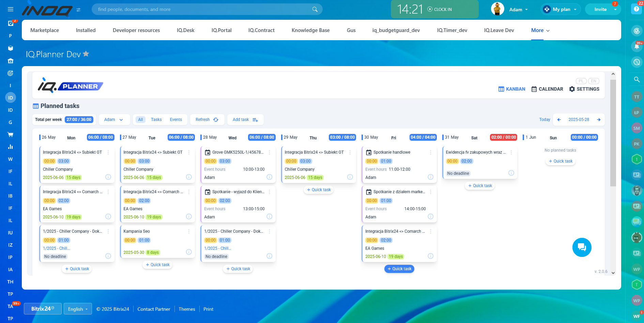Go to previous week arrow

pos(559,120)
